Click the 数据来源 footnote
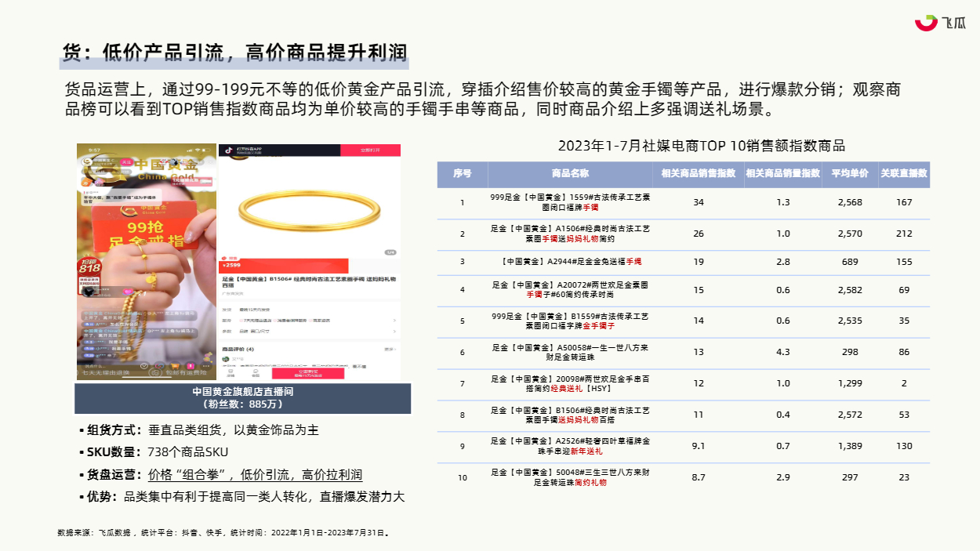Screen dimensions: 980x551 223,533
